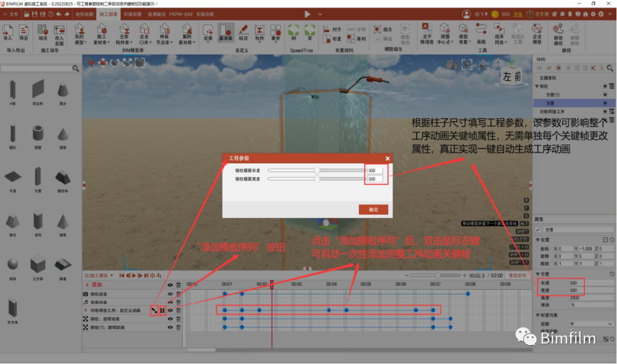Delete the 相机动画 track with trash icon
The image size is (617, 364).
(178, 294)
